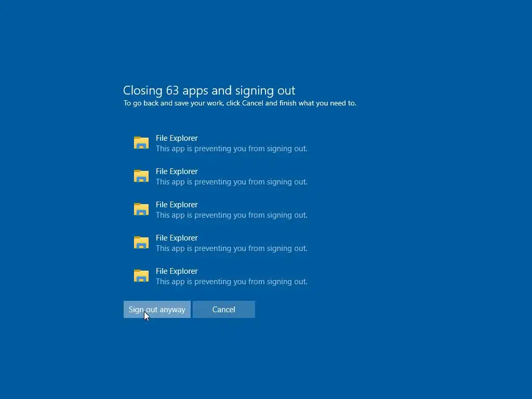This screenshot has height=399, width=532.
Task: Select the second File Explorer folder icon
Action: (141, 176)
